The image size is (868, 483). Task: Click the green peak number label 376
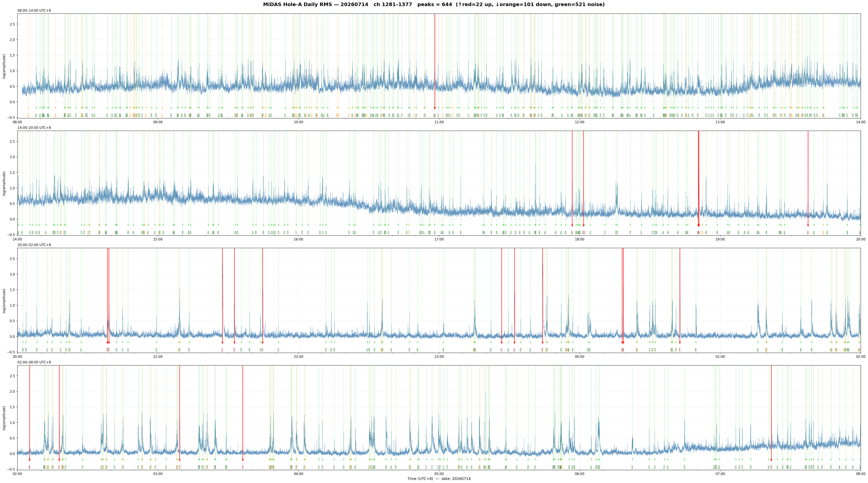[x=630, y=232]
